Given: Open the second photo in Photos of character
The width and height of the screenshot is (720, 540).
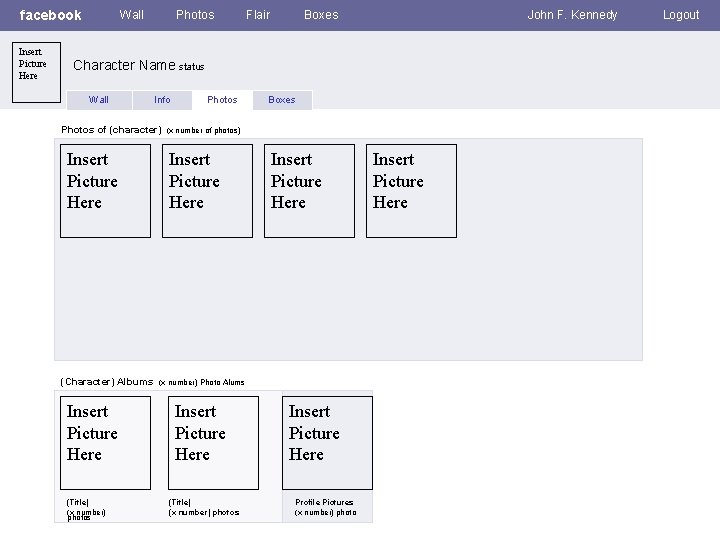Looking at the screenshot, I should point(208,191).
